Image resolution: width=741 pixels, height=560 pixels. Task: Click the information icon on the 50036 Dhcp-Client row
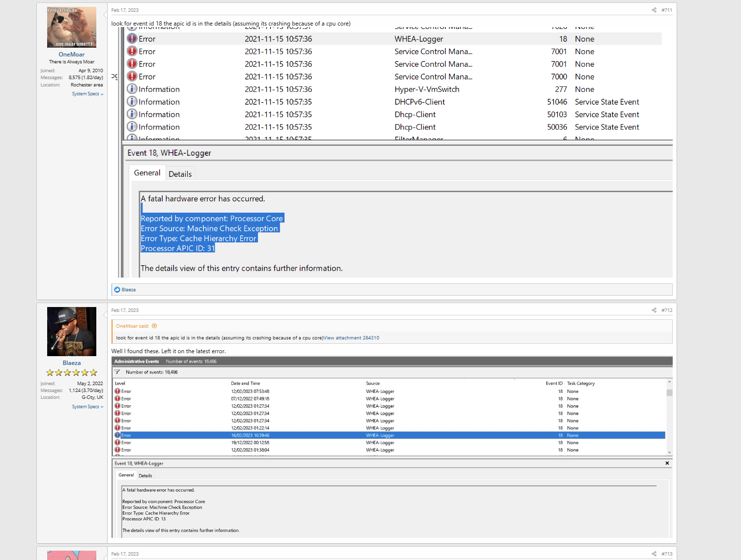tap(132, 127)
